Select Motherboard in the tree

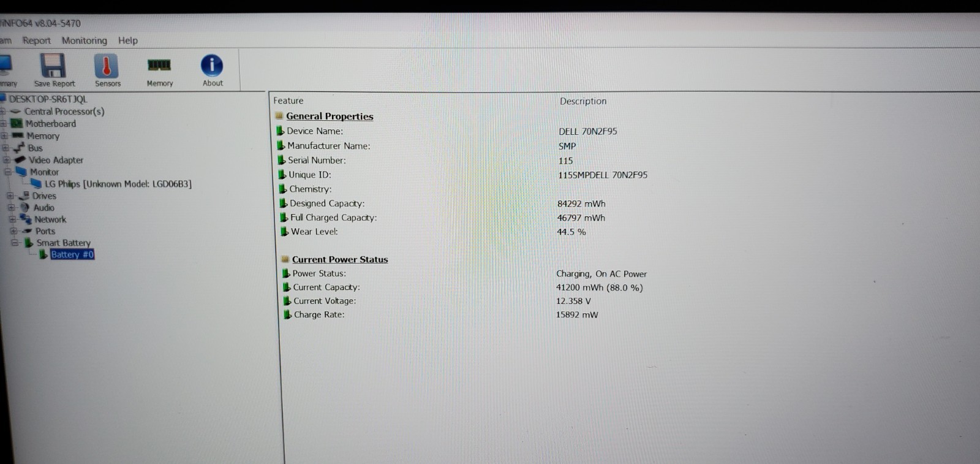(51, 124)
